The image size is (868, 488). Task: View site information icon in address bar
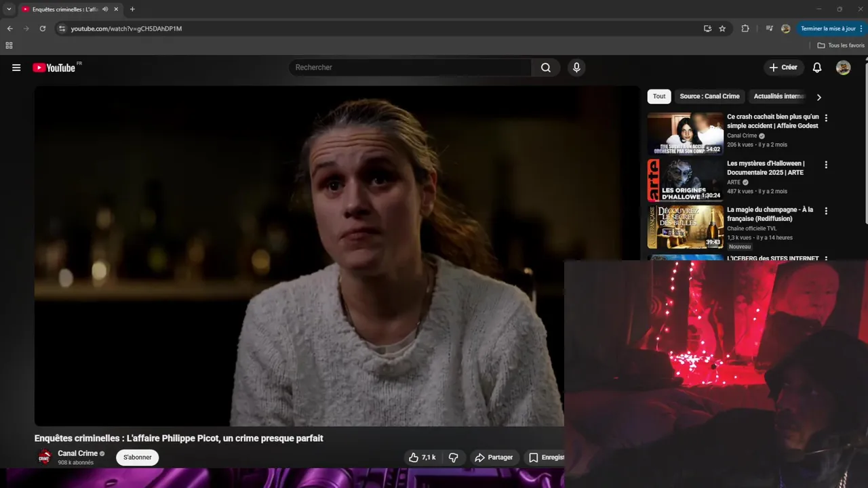pos(62,28)
